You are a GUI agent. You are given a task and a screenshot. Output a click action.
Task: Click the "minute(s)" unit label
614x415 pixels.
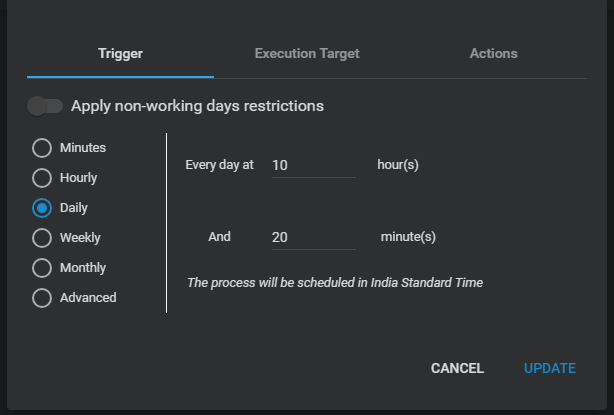point(408,237)
